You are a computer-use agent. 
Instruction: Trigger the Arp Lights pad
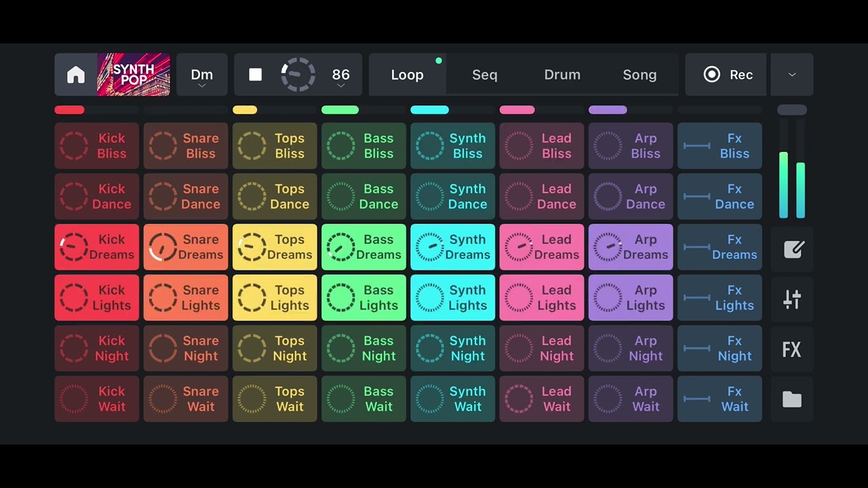click(x=631, y=298)
